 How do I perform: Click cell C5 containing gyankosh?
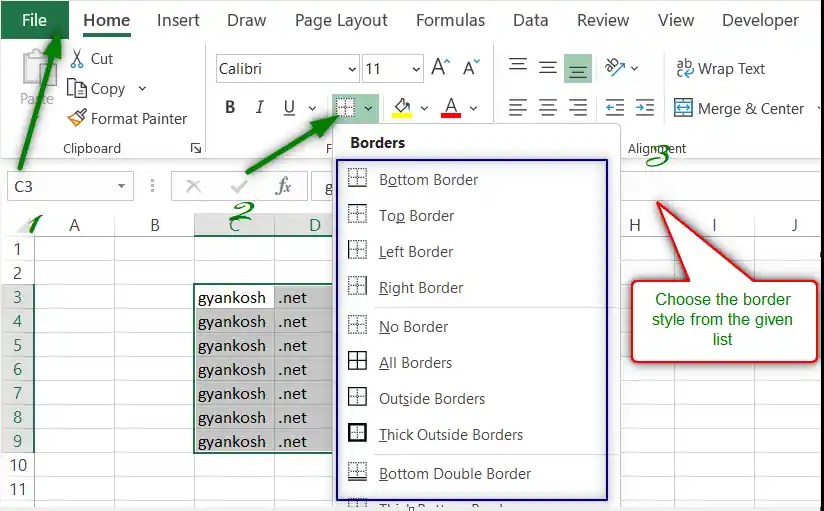pyautogui.click(x=234, y=345)
